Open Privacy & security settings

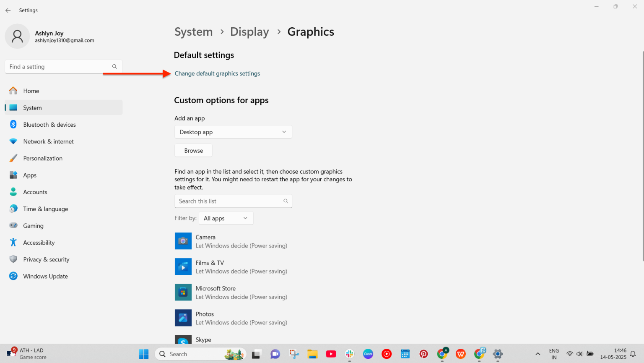(x=46, y=259)
